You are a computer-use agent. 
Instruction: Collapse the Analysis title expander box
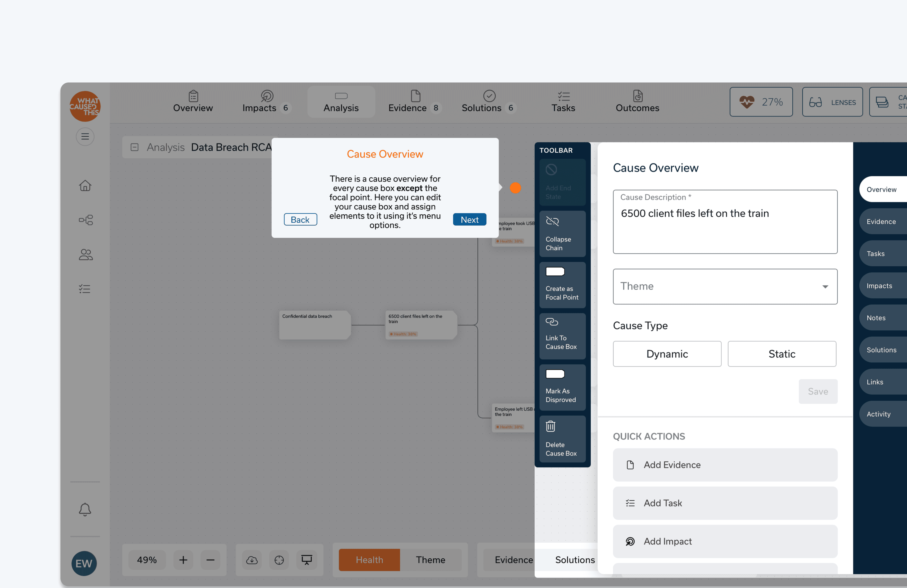pos(134,147)
